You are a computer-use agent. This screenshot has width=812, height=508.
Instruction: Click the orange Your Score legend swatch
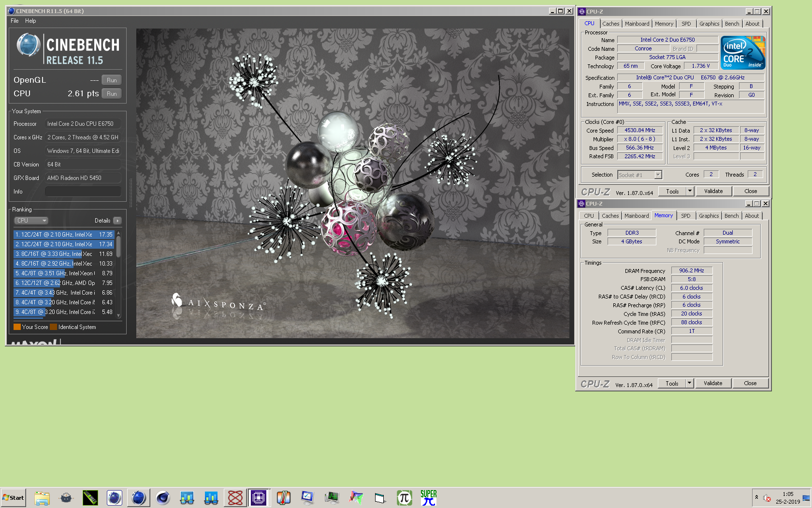click(x=17, y=327)
